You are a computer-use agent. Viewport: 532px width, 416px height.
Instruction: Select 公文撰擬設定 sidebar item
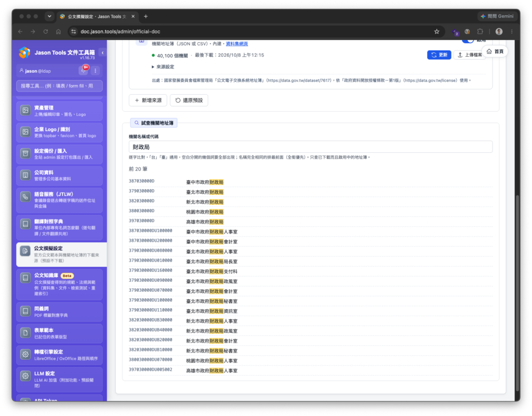coord(61,254)
